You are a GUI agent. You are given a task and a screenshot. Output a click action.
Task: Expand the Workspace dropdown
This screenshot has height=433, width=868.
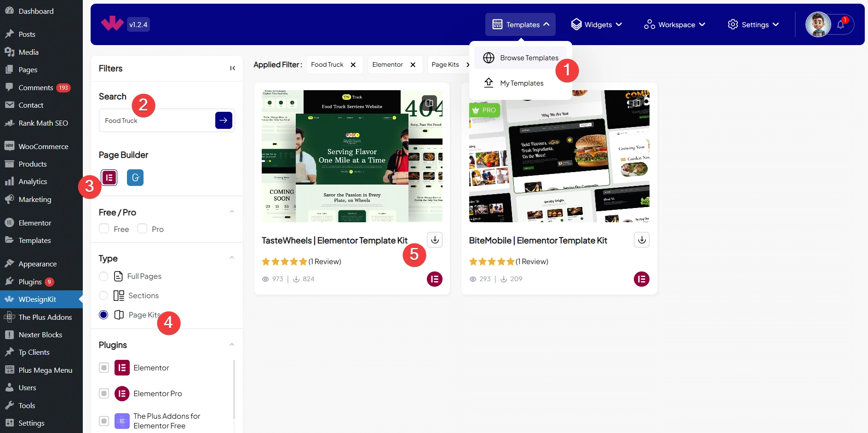[674, 25]
